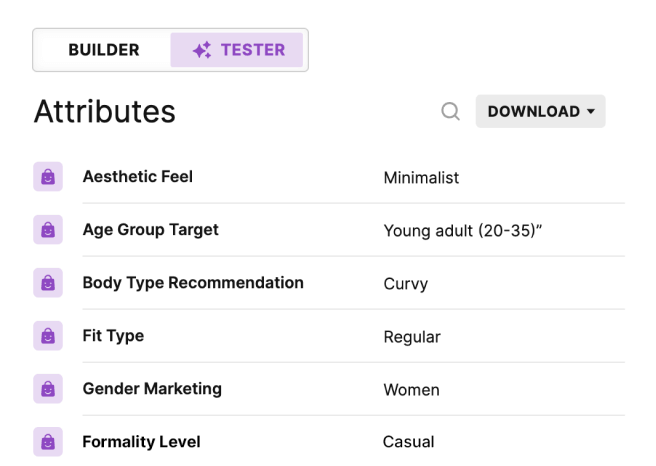
Task: Click the Young adult (20-35) value
Action: coord(462,231)
